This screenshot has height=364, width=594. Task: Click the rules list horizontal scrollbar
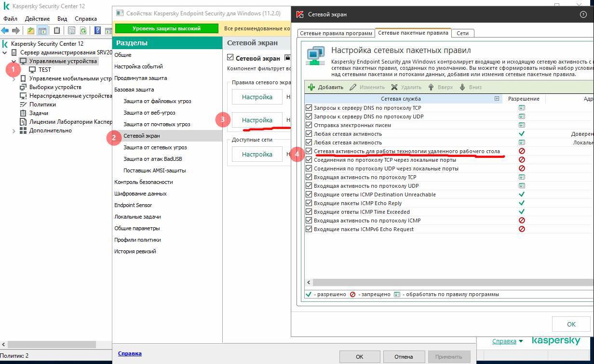click(453, 283)
